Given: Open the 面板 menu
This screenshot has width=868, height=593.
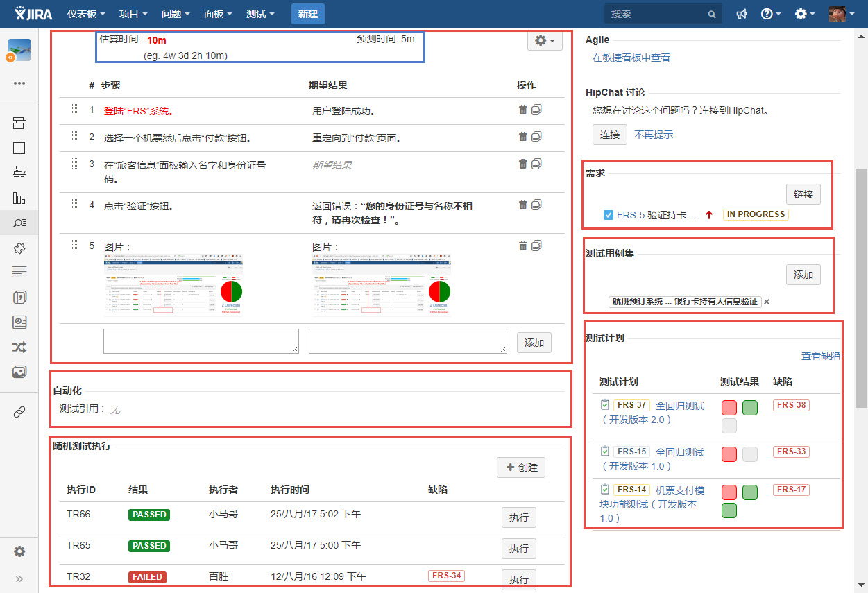Looking at the screenshot, I should pos(218,14).
